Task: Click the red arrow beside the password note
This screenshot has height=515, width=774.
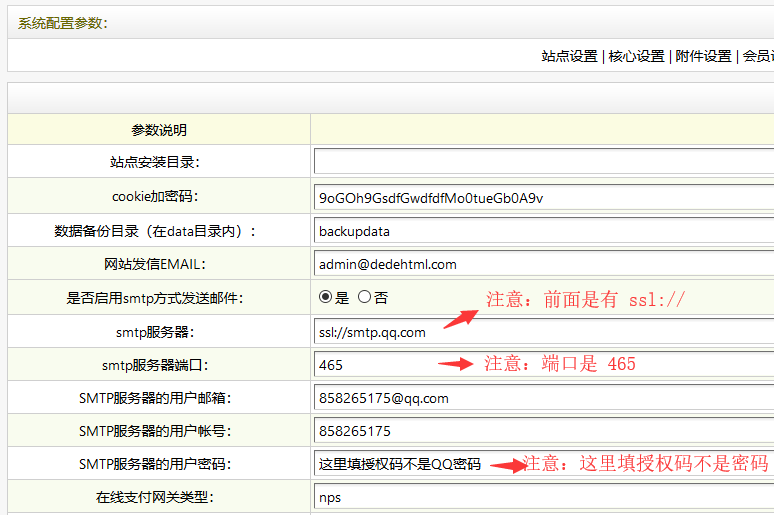Action: tap(506, 465)
